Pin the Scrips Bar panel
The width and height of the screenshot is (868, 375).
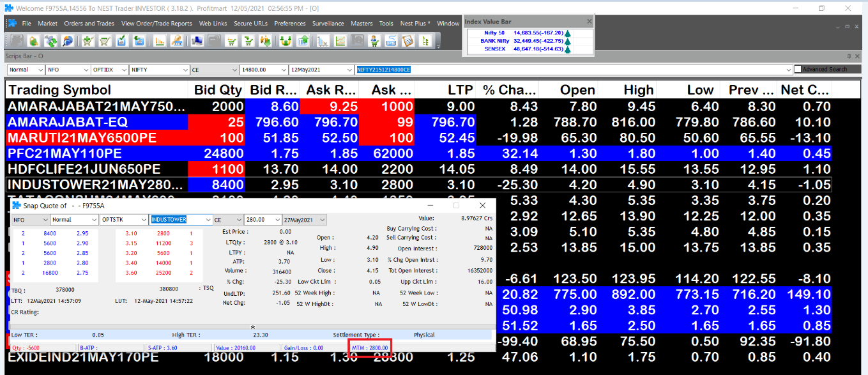coord(849,56)
